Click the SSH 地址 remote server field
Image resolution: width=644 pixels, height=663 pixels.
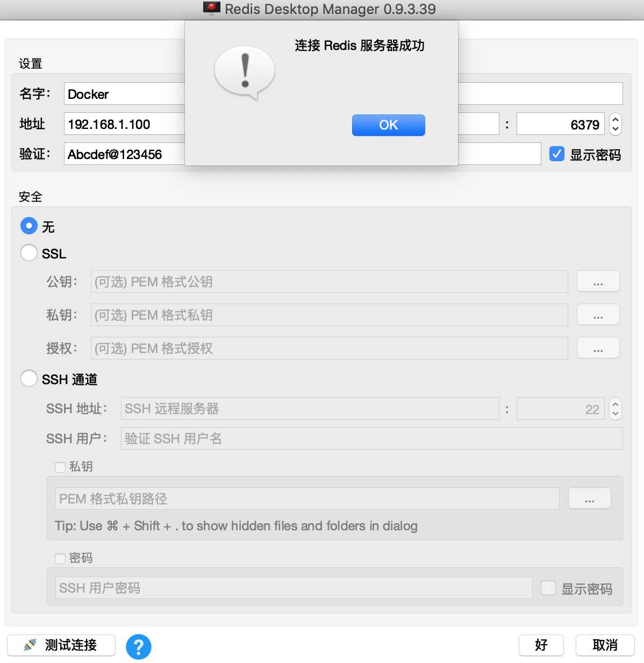[310, 408]
